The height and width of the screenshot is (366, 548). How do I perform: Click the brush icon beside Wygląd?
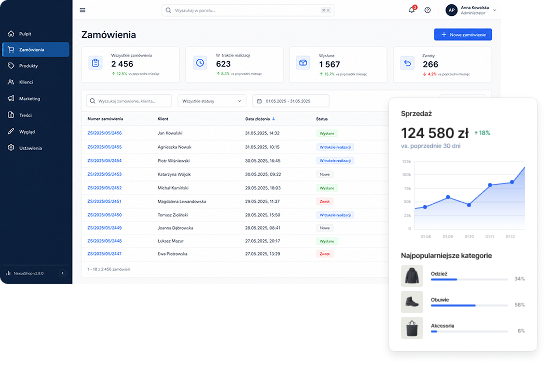point(11,131)
